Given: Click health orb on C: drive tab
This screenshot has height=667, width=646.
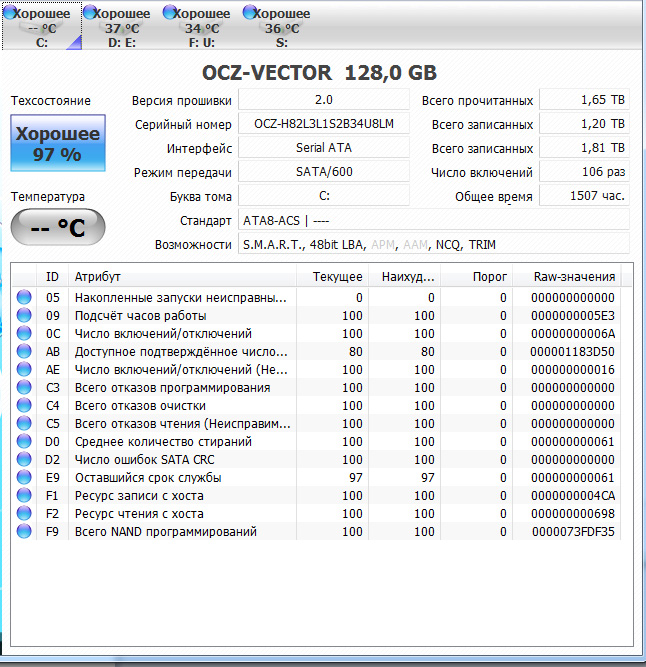Looking at the screenshot, I should pyautogui.click(x=10, y=12).
